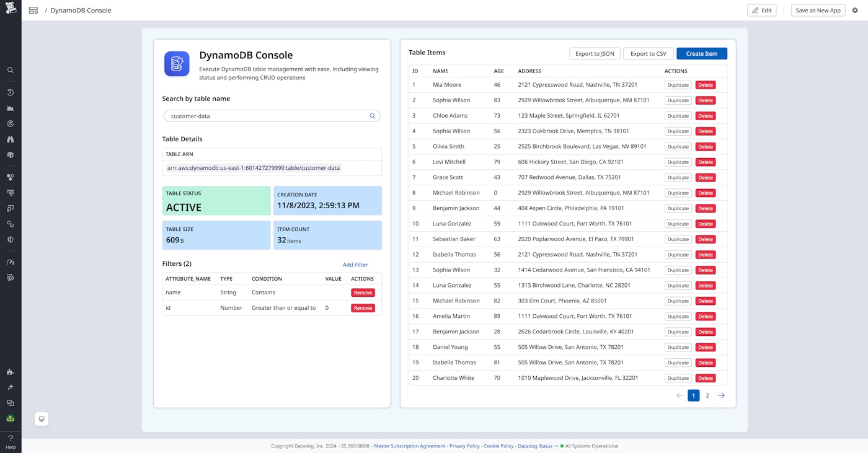The image size is (868, 453).
Task: Click the Edit button in top bar
Action: click(761, 11)
